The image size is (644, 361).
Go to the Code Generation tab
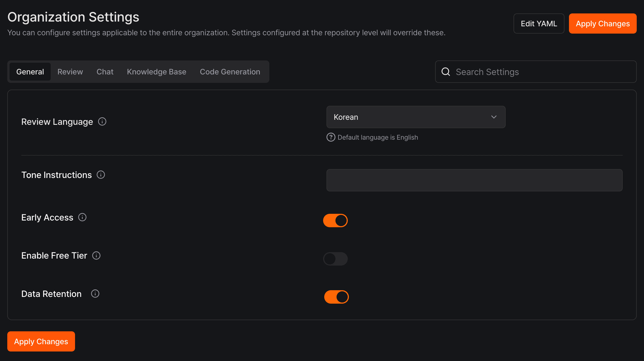[x=230, y=72]
